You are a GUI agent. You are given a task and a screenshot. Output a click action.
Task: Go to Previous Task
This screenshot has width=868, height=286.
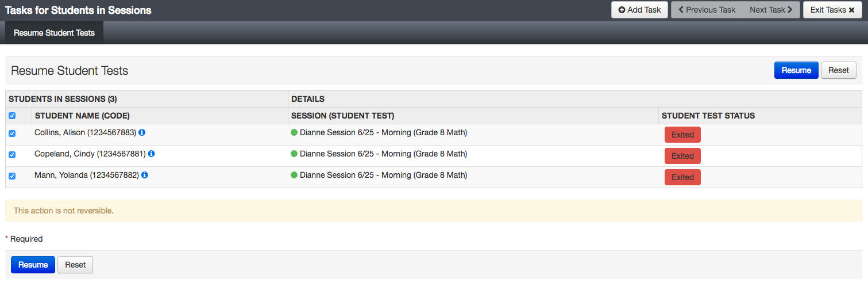click(707, 10)
